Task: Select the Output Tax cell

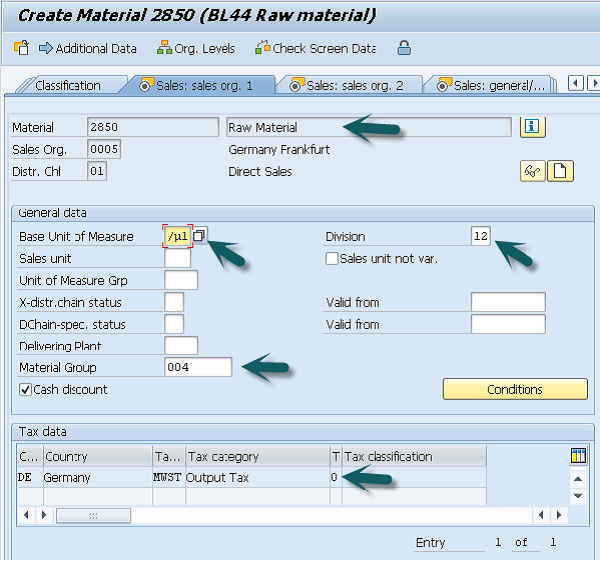Action: coord(258,477)
